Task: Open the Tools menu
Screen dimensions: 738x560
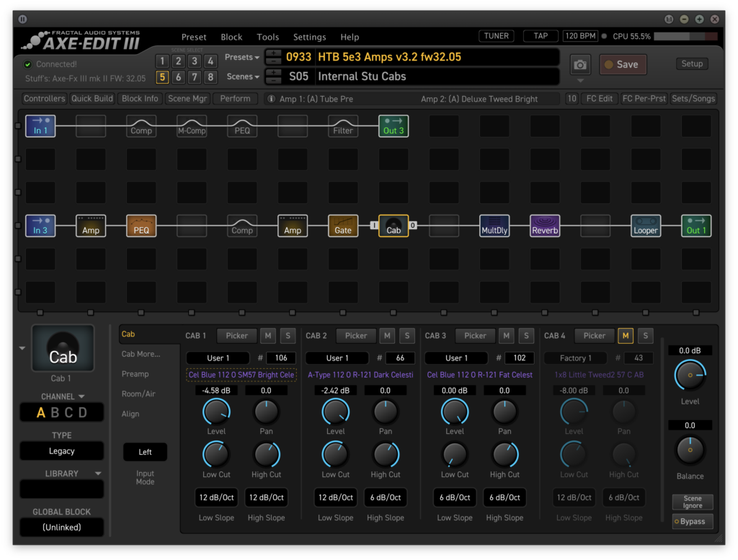Action: pos(268,37)
